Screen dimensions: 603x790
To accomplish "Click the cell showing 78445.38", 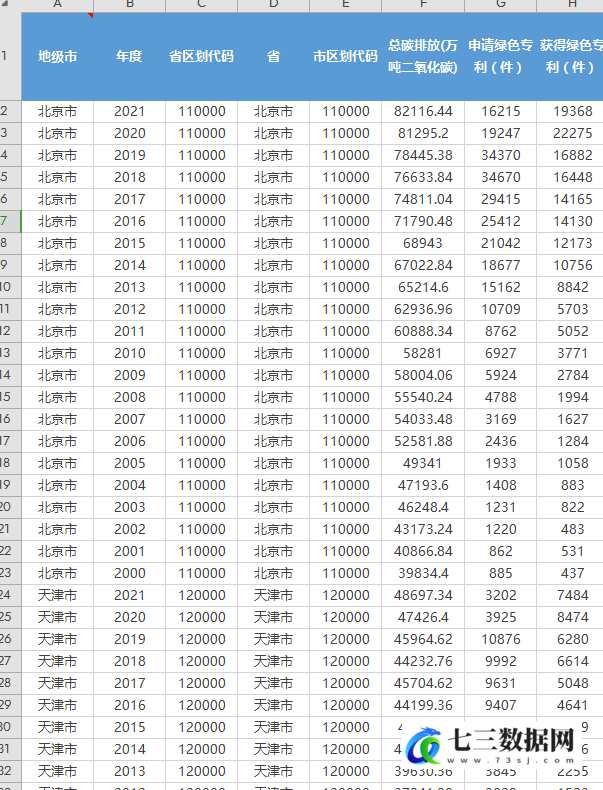I will click(x=423, y=155).
